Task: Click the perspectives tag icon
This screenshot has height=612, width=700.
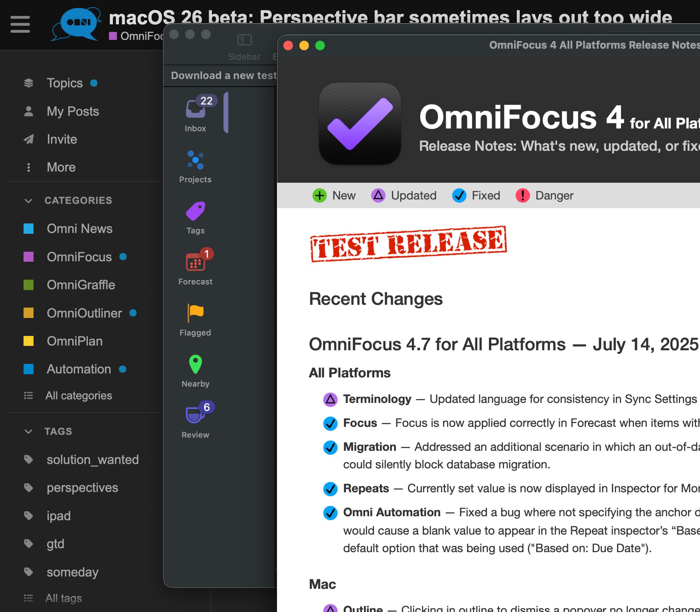Action: (28, 488)
